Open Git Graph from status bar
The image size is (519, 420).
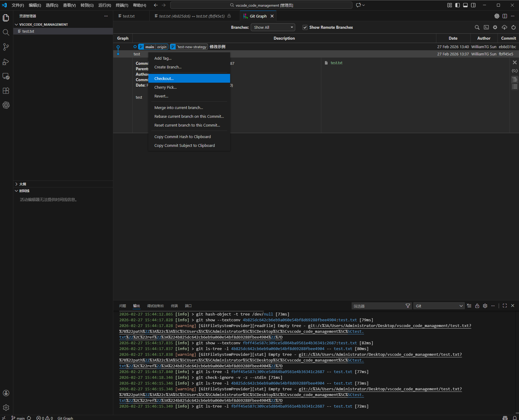coord(65,418)
